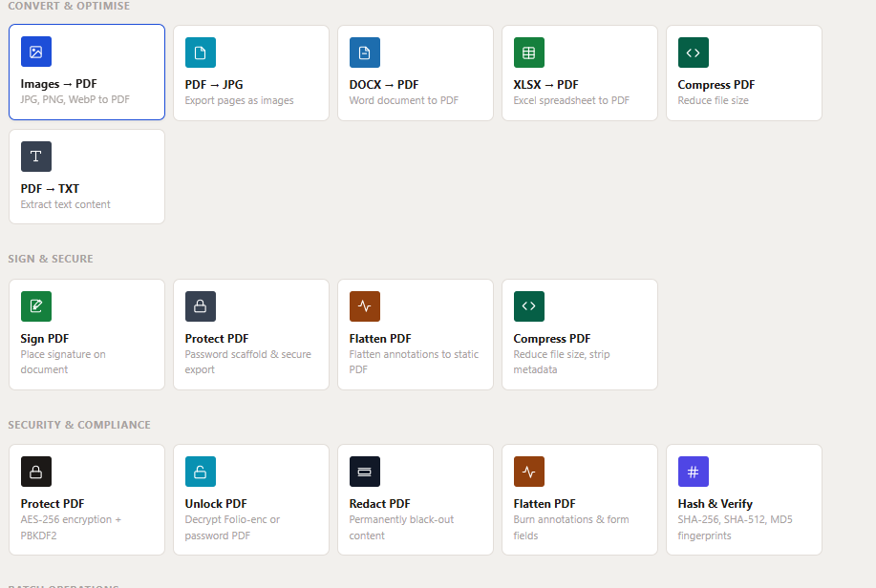Click the PDF → JPG export icon

pyautogui.click(x=200, y=52)
